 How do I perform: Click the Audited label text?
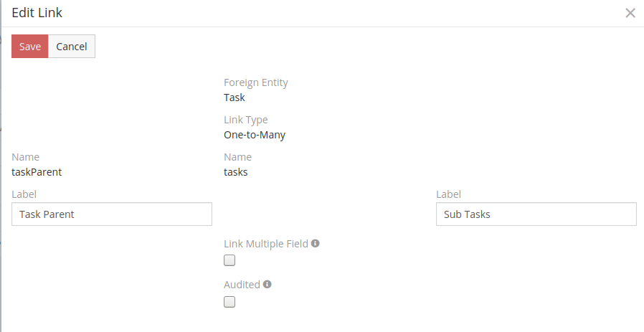pos(242,285)
